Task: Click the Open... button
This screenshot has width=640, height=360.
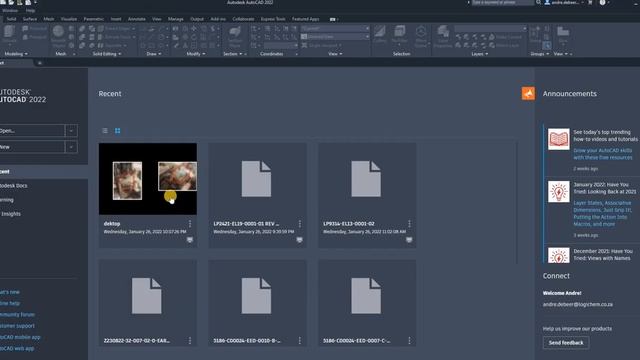Action: click(32, 131)
